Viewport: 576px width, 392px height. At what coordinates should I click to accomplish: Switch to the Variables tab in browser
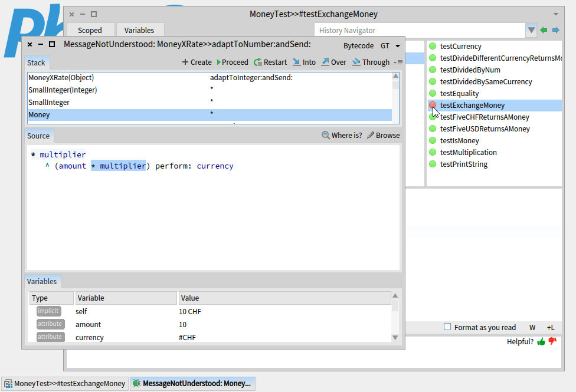139,30
